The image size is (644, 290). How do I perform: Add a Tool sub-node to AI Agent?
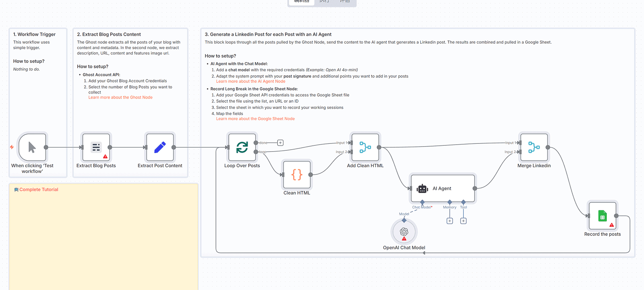pos(463,221)
